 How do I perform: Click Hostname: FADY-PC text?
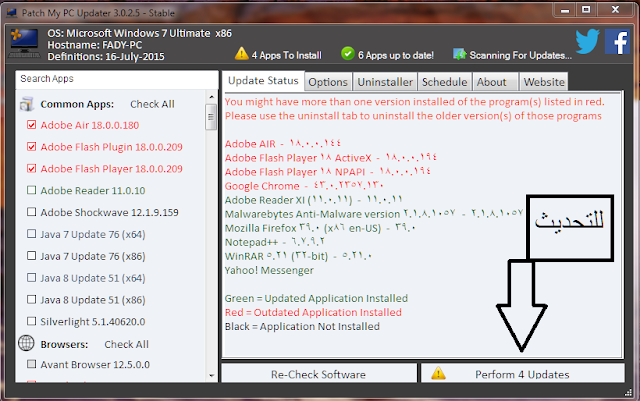[95, 45]
